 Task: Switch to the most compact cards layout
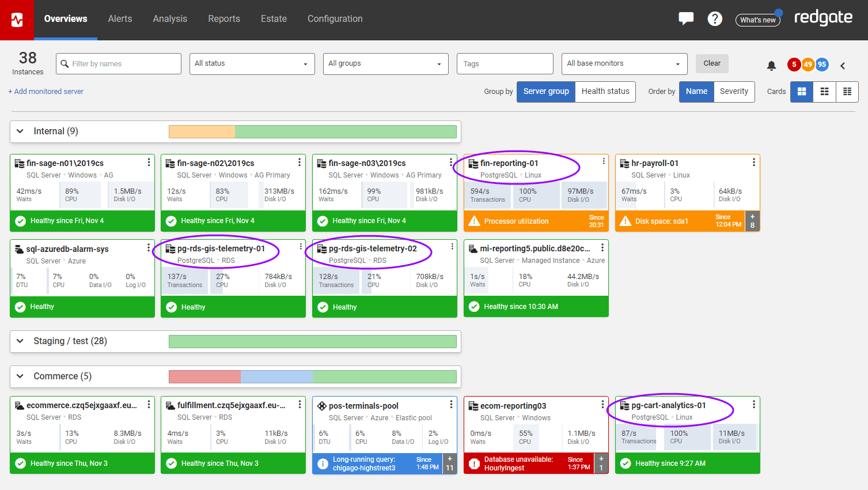point(847,91)
